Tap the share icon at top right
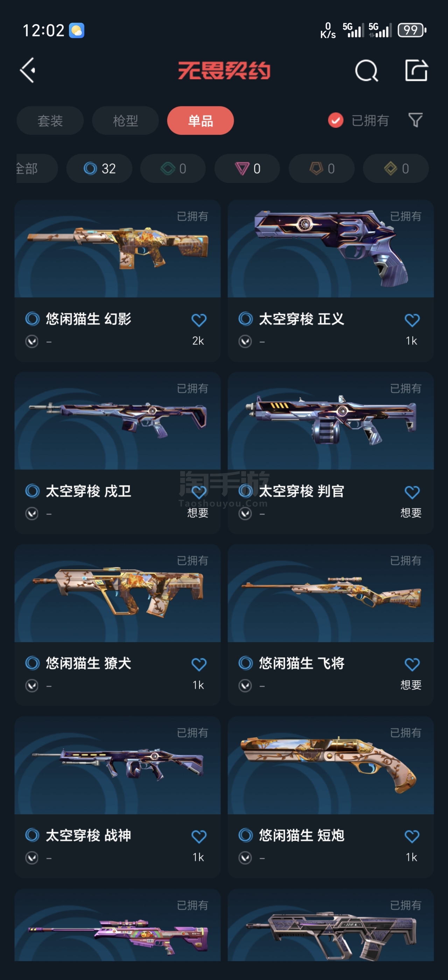The image size is (448, 980). click(x=416, y=70)
